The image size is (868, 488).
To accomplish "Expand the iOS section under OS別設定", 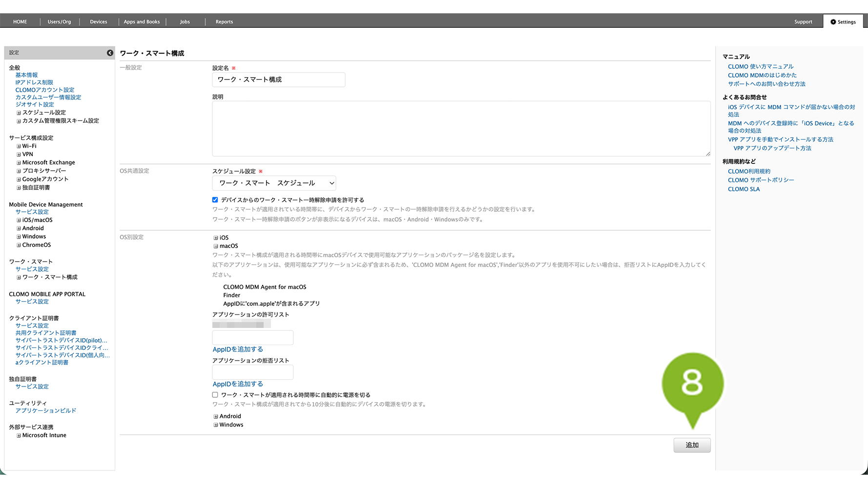I will pos(216,238).
